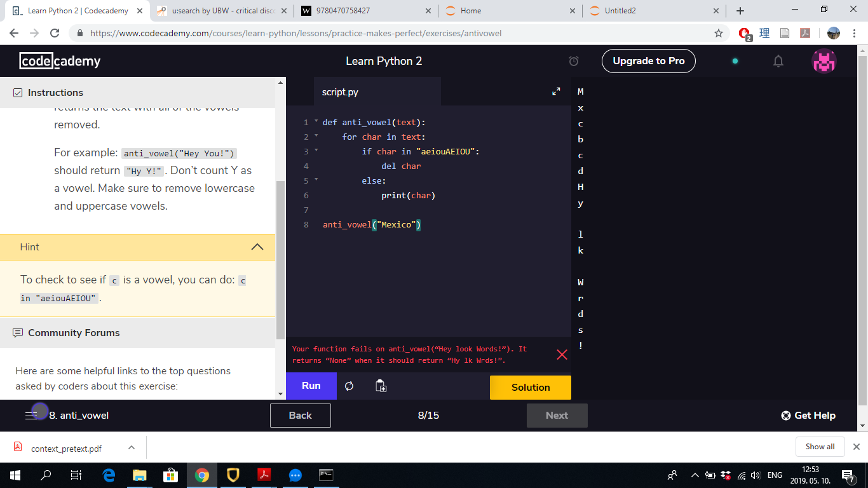868x488 pixels.
Task: Click the grayed Next button
Action: pyautogui.click(x=557, y=416)
